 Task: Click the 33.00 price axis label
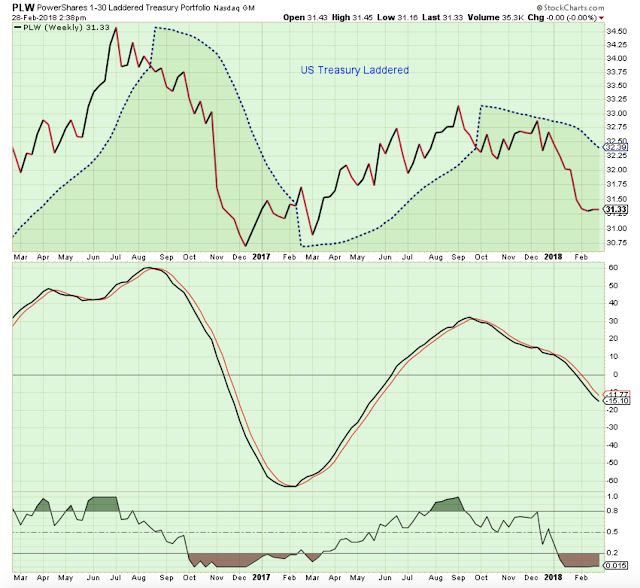(617, 113)
